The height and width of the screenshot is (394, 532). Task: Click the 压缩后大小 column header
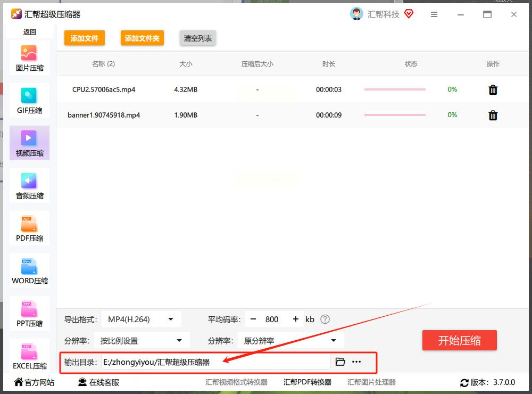[257, 64]
